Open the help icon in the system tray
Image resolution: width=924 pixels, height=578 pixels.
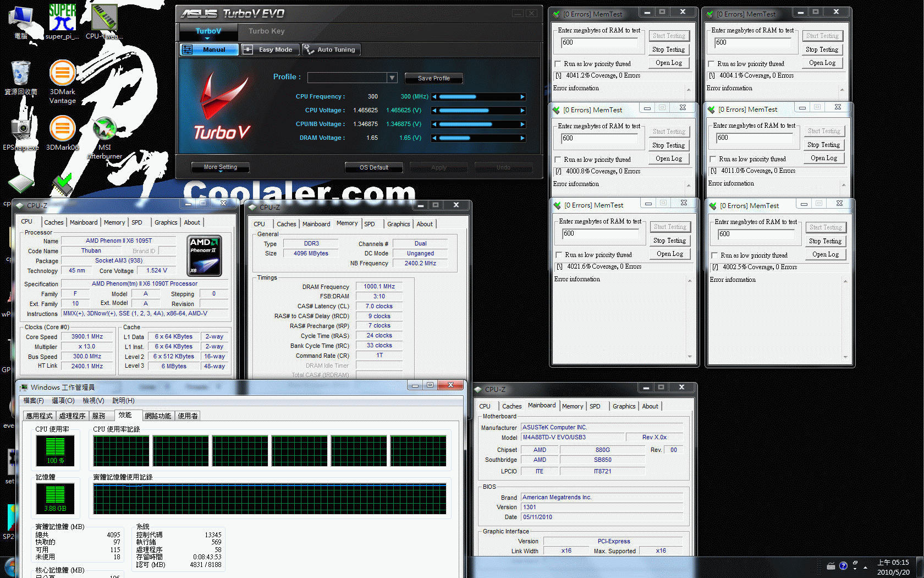point(843,566)
